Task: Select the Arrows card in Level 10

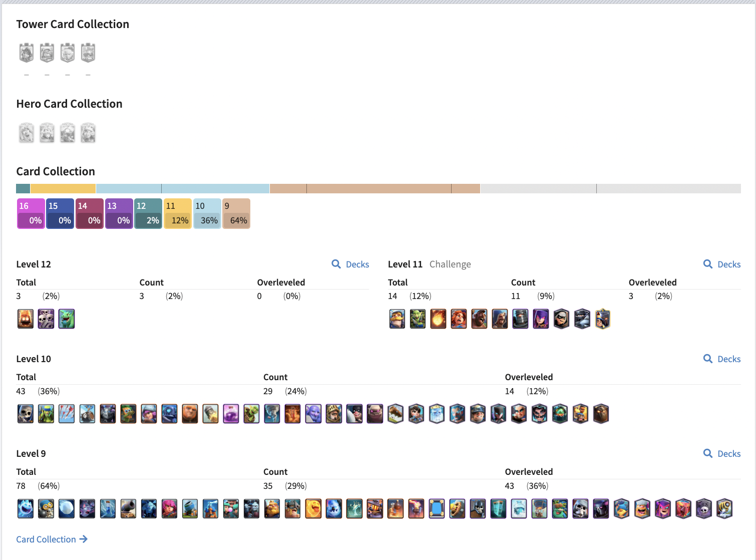Action: click(67, 414)
